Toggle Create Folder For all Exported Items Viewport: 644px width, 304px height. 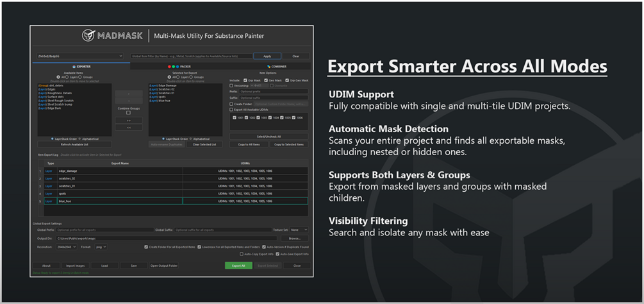pyautogui.click(x=146, y=247)
